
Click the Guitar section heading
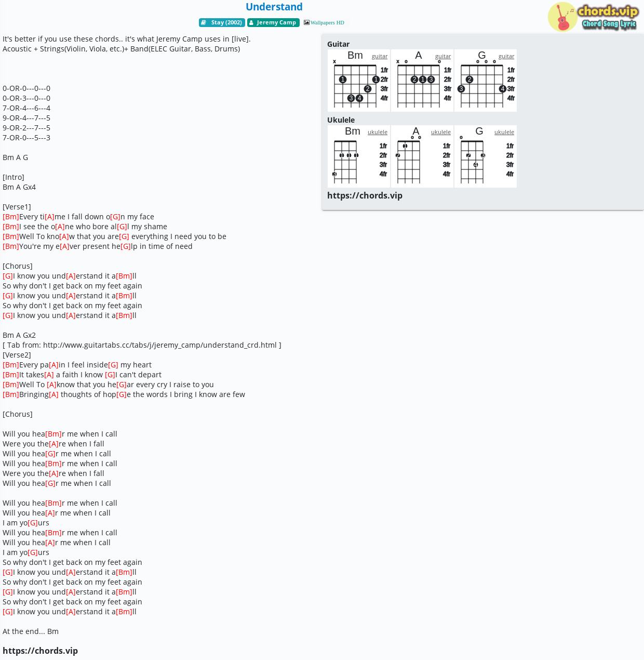pos(338,44)
